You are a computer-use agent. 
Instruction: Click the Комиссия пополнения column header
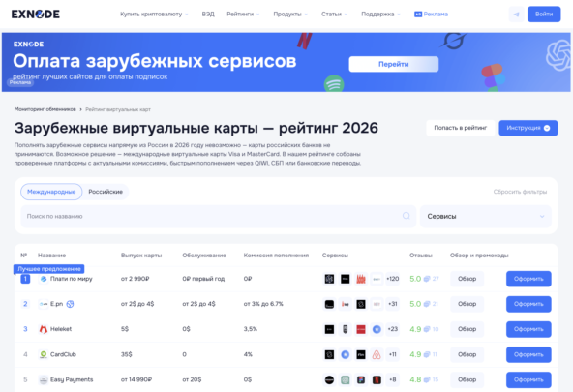click(x=276, y=256)
